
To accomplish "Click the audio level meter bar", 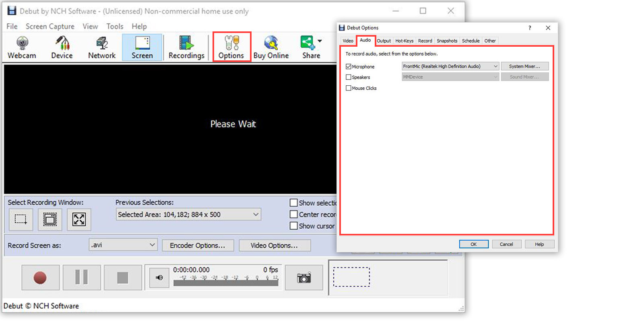I will tap(226, 283).
